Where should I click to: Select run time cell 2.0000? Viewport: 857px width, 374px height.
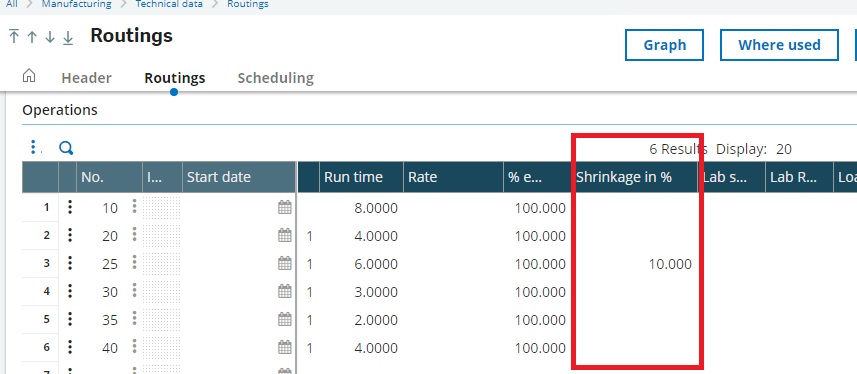pos(361,320)
